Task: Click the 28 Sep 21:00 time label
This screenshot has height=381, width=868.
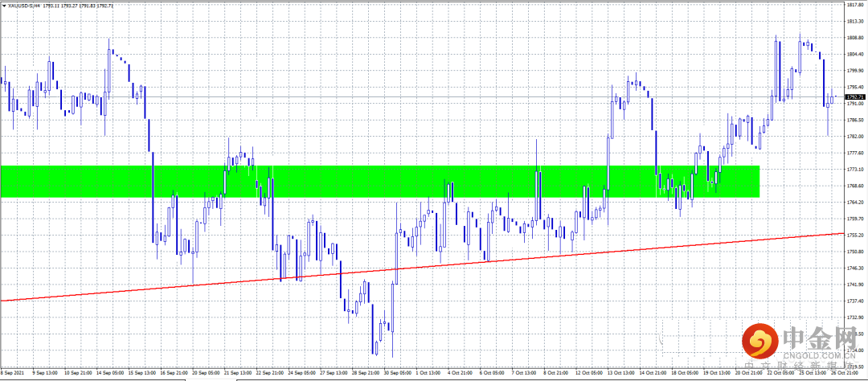Action: tap(366, 373)
